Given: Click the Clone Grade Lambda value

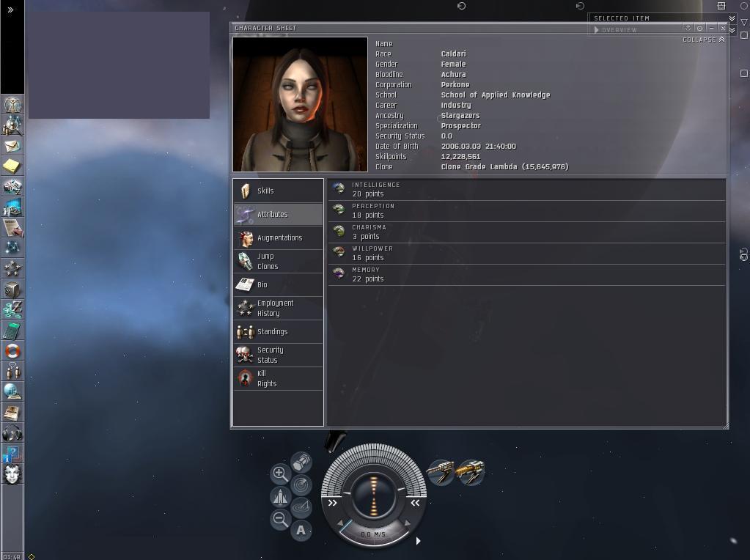Looking at the screenshot, I should (504, 167).
